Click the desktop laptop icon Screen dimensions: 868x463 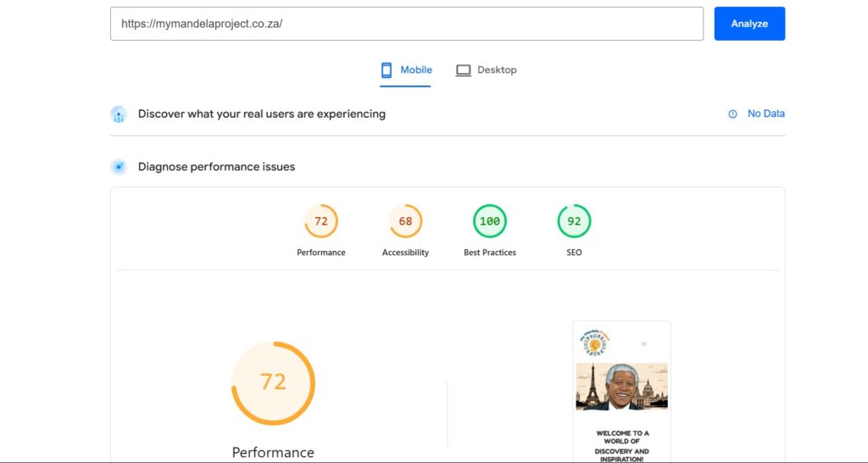[x=464, y=70]
